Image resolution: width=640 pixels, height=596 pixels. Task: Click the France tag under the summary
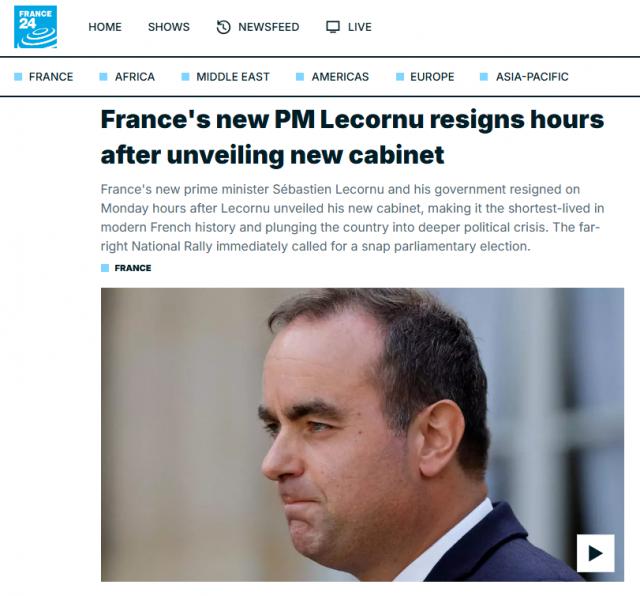point(133,268)
